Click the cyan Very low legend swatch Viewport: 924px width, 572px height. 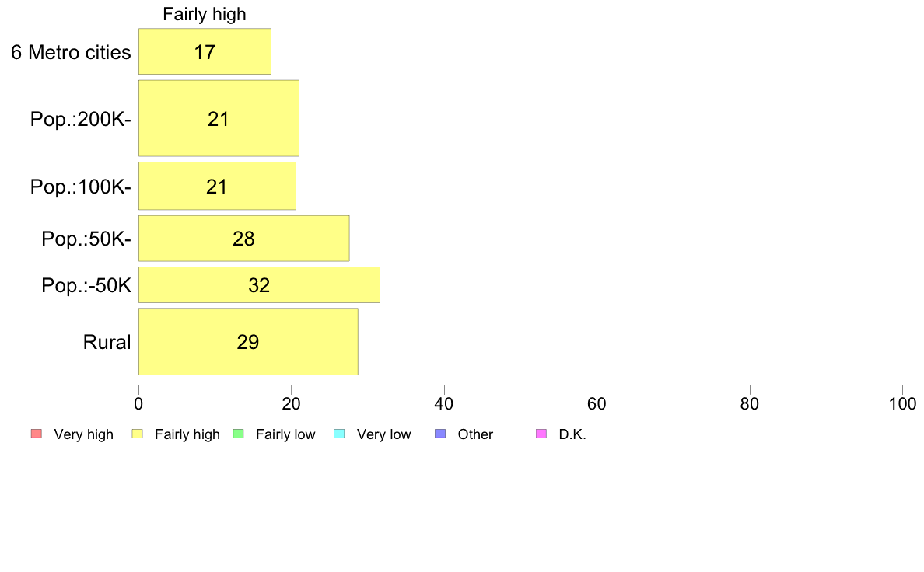(x=339, y=434)
